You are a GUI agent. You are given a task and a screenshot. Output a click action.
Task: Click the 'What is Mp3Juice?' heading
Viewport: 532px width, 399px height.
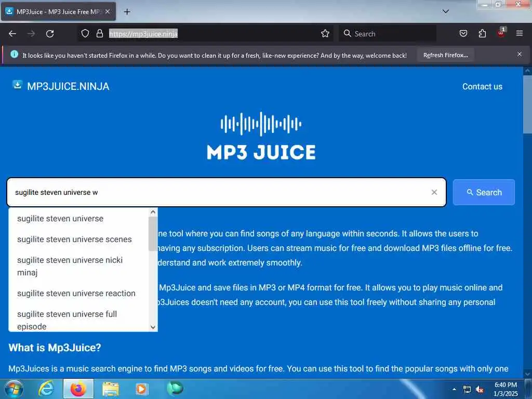55,348
